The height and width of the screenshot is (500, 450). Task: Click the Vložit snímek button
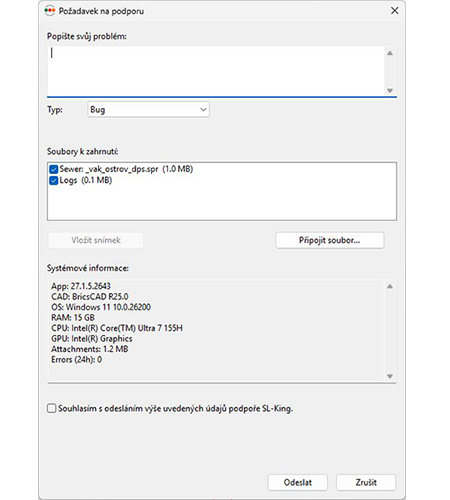click(x=96, y=240)
